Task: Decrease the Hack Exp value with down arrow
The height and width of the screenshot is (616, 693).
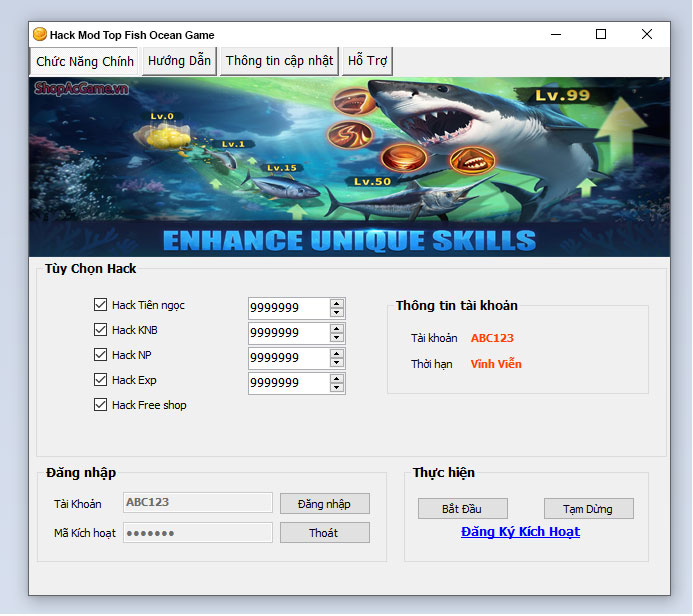Action: pyautogui.click(x=337, y=388)
